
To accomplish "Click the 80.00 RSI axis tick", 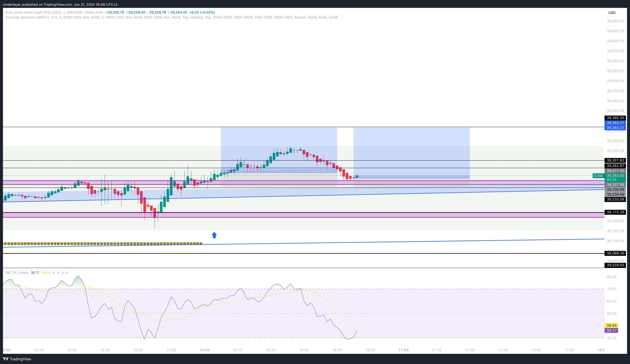I will click(x=611, y=277).
